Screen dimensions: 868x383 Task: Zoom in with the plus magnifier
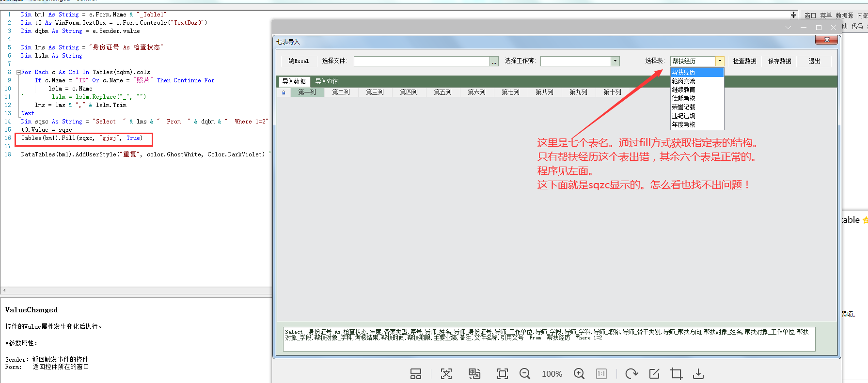coord(579,374)
